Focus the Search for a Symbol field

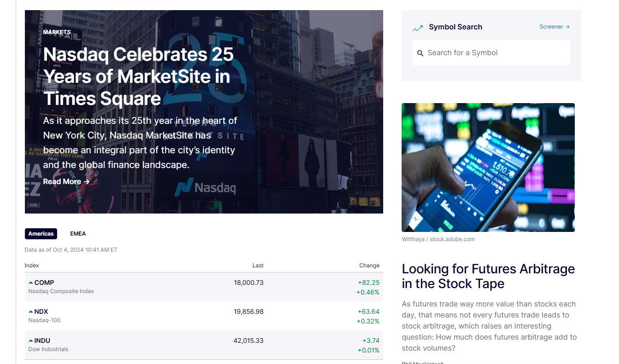point(495,52)
